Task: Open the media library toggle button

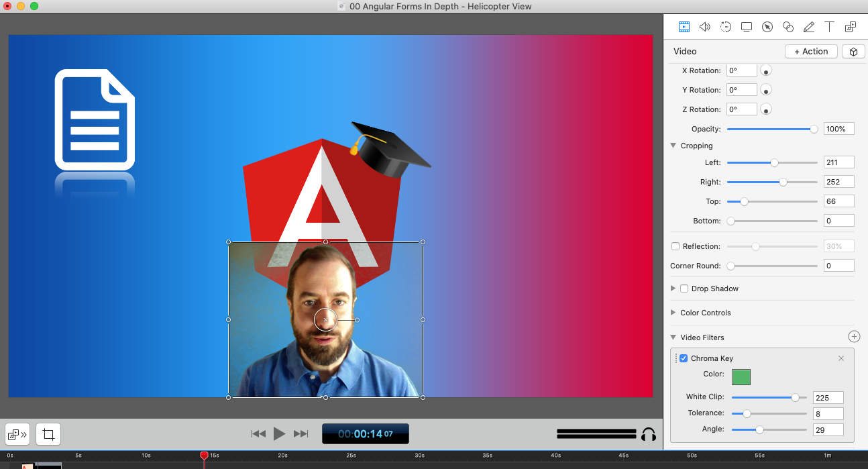Action: click(x=17, y=434)
